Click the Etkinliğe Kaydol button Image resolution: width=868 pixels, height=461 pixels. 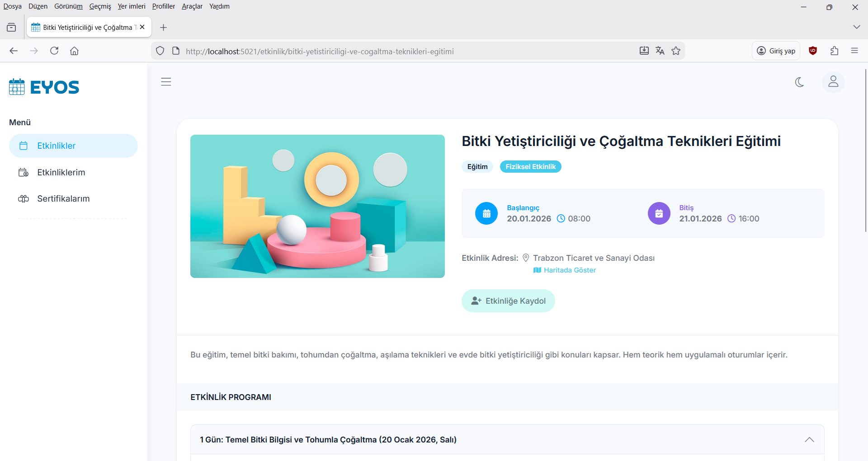(x=508, y=301)
